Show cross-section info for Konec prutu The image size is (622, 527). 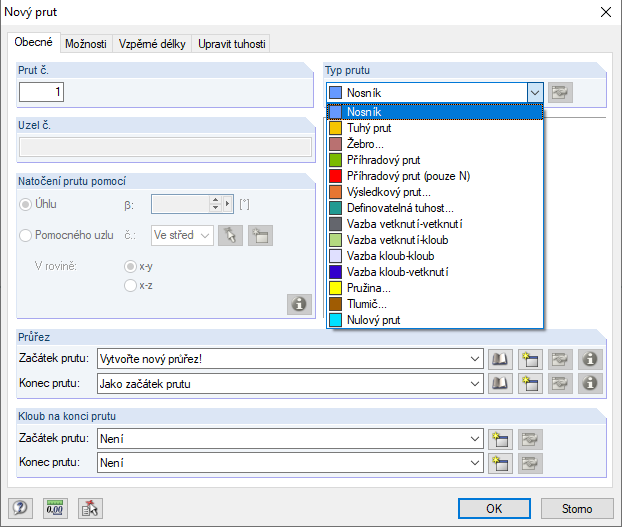tap(590, 383)
